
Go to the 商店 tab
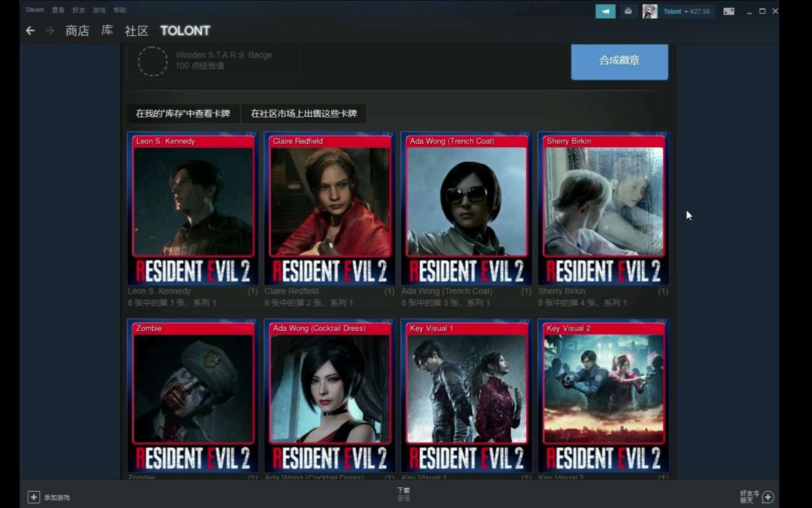[78, 31]
